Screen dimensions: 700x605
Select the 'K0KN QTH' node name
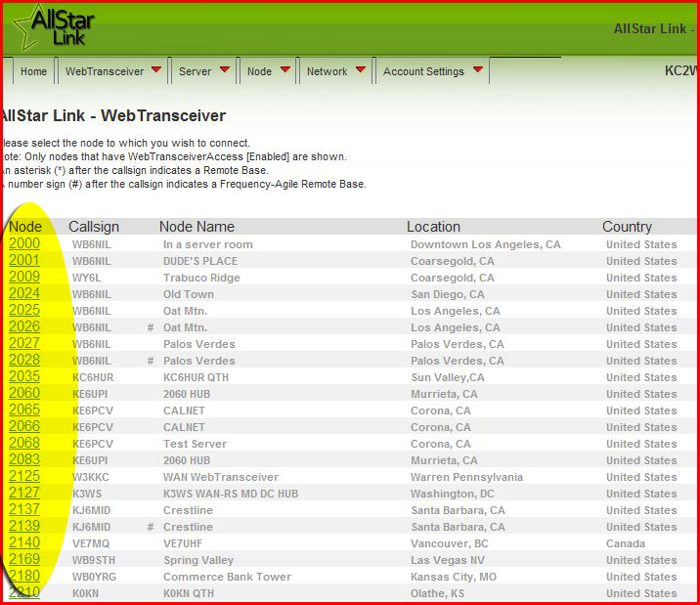click(189, 593)
